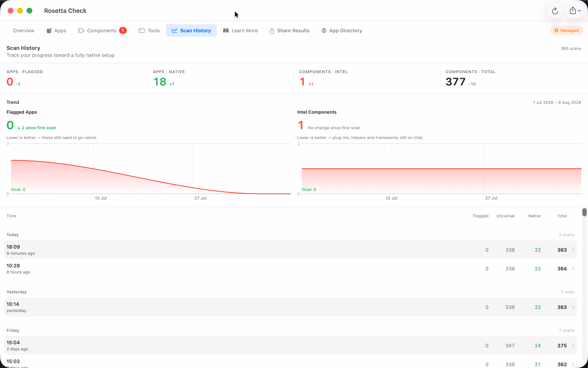Click the 13 Jul marker on Intel Components chart

(391, 198)
